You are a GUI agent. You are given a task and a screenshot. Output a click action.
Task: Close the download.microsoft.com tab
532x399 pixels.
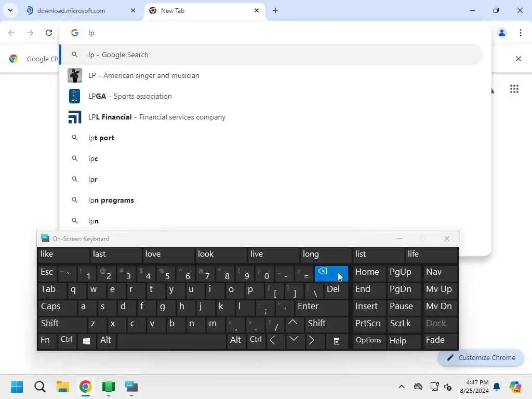(133, 10)
